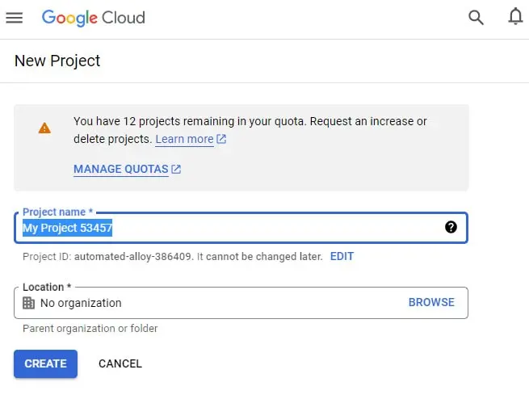Open the MANAGE QUOTAS link
This screenshot has width=529, height=420.
tap(121, 170)
